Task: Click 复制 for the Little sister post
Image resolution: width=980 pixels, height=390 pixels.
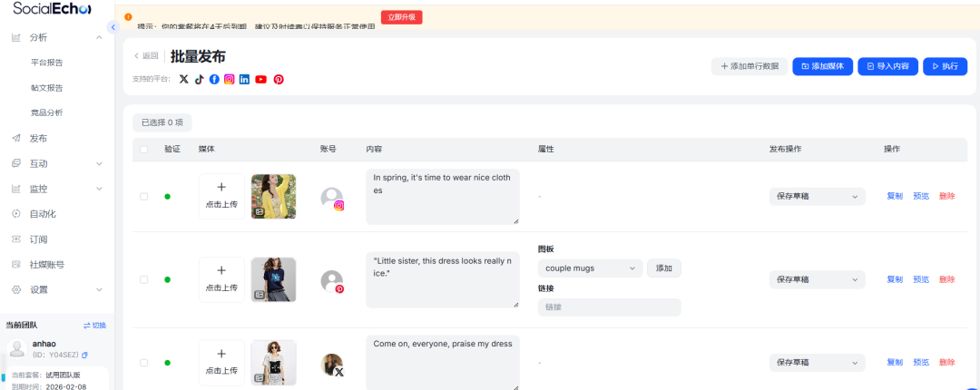Action: [895, 279]
